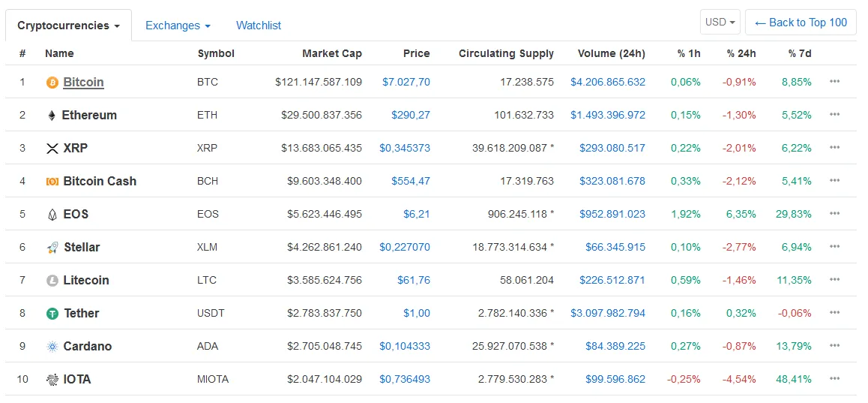
Task: Sort by % 7d column header
Action: click(x=801, y=54)
